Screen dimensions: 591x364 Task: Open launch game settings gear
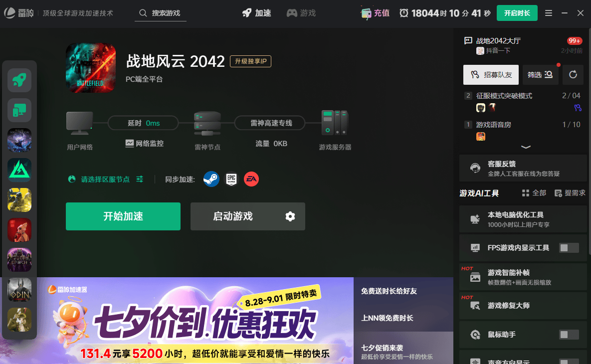290,216
